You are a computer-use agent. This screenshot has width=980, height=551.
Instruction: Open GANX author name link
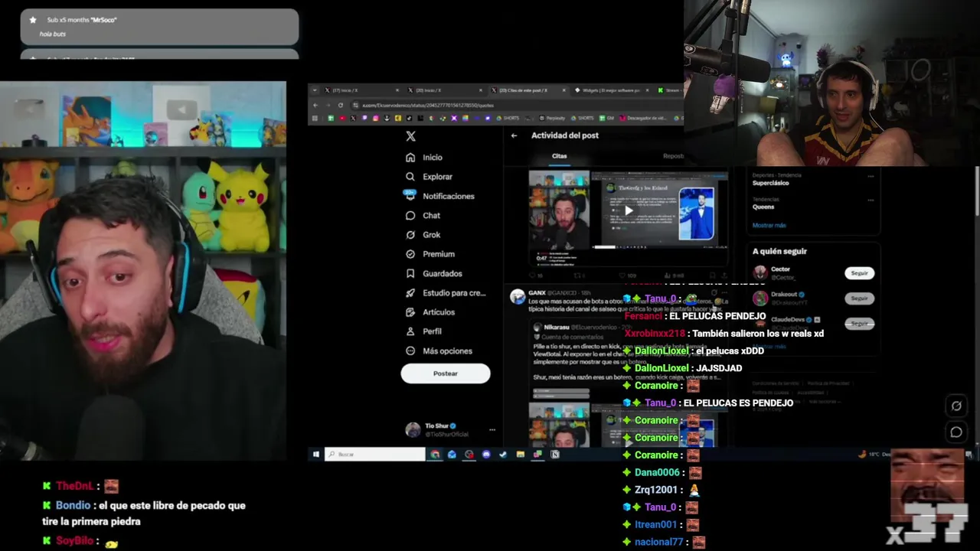537,292
